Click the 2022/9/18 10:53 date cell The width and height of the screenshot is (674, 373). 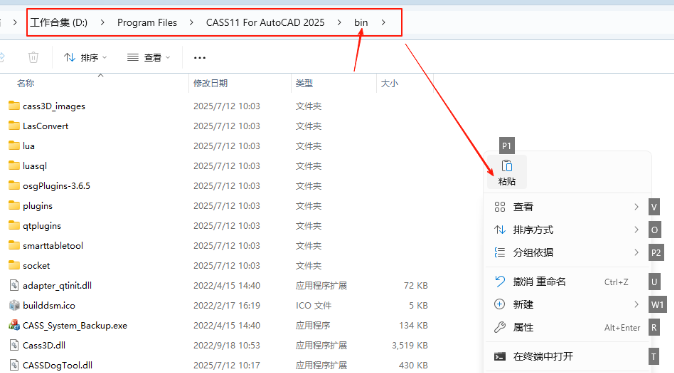[227, 345]
